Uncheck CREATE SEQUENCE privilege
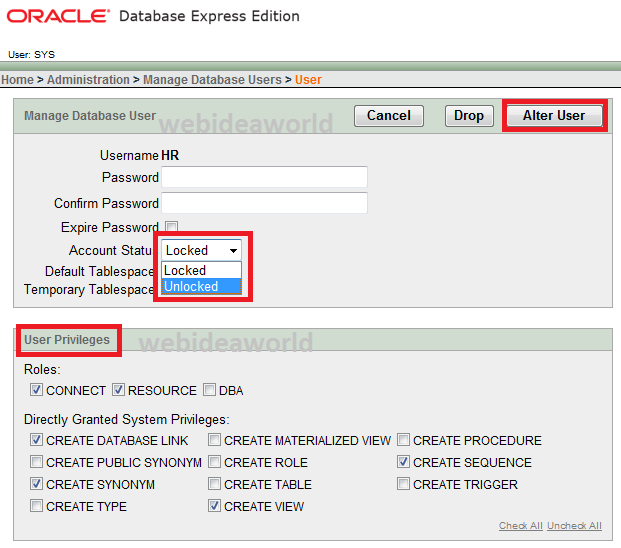This screenshot has height=548, width=621. [403, 462]
